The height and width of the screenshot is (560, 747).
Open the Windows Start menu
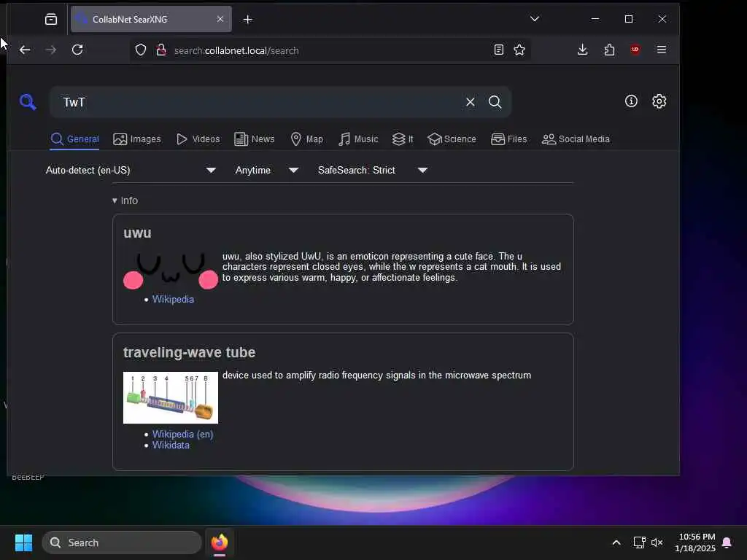(x=23, y=542)
